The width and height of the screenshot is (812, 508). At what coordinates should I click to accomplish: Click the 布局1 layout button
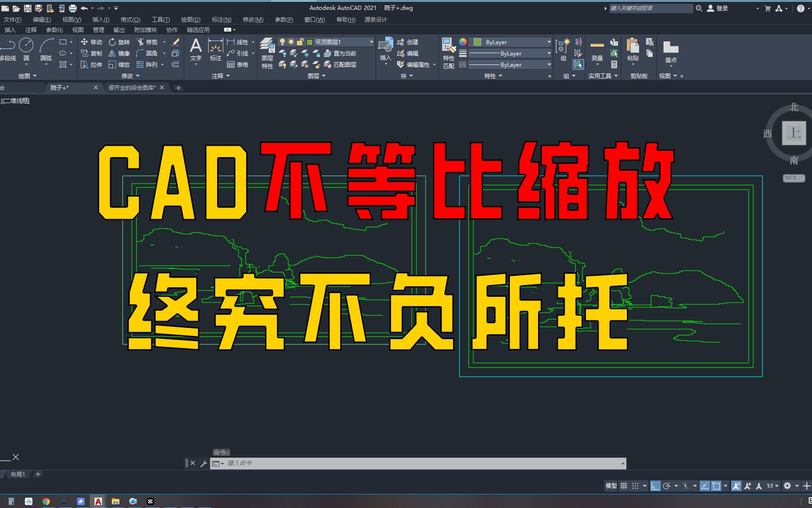17,474
